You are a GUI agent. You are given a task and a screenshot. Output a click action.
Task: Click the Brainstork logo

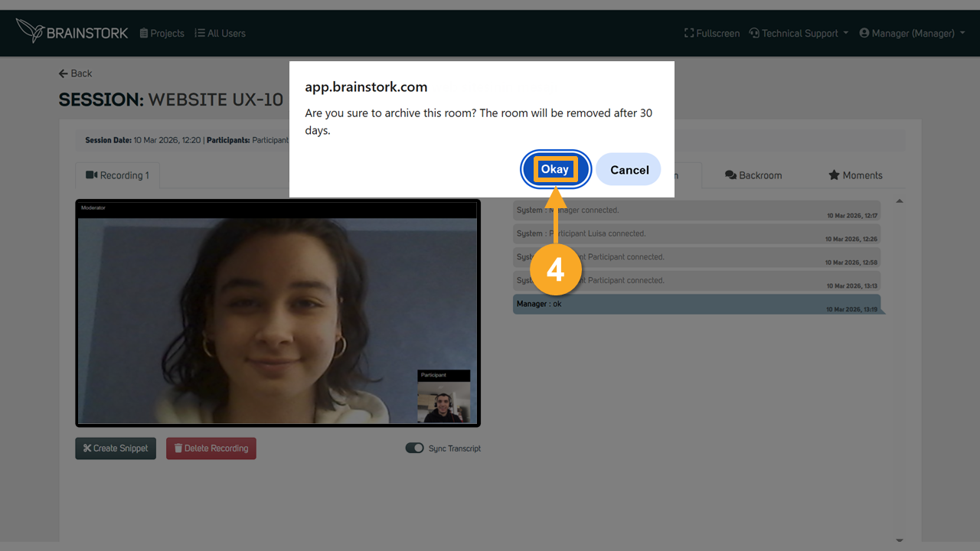click(72, 32)
